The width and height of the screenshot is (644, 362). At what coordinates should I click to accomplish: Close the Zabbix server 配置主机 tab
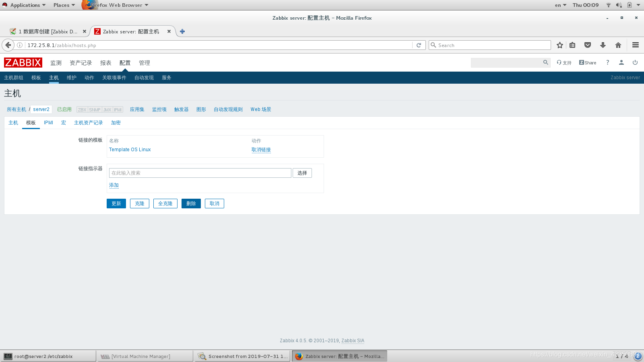(x=169, y=31)
